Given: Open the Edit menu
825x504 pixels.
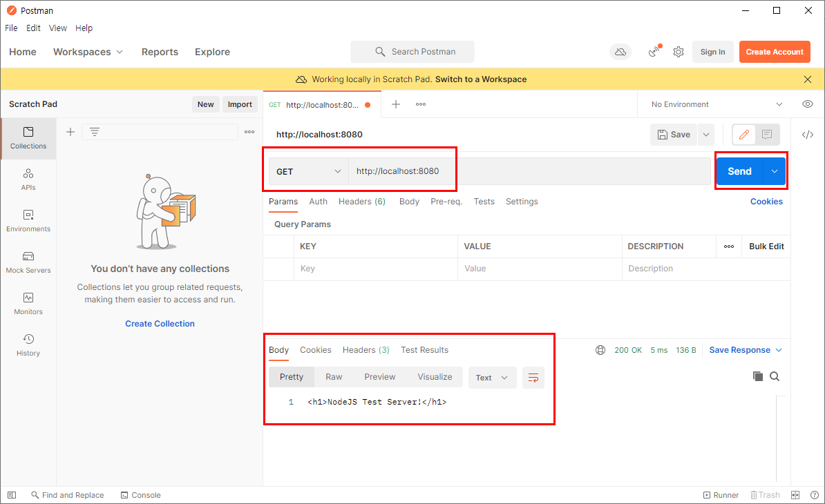Looking at the screenshot, I should [x=33, y=28].
